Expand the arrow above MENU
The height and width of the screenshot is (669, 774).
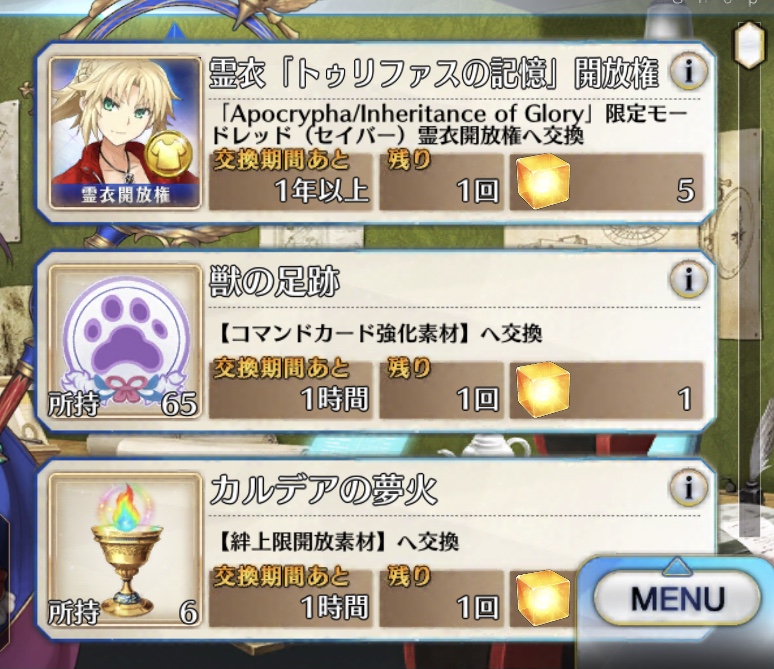coord(677,566)
